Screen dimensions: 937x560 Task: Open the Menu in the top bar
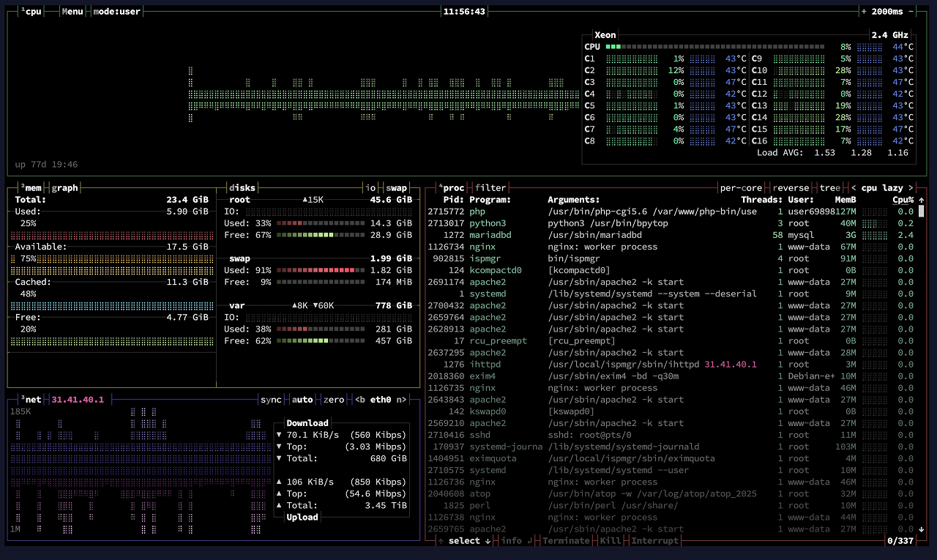pyautogui.click(x=72, y=12)
